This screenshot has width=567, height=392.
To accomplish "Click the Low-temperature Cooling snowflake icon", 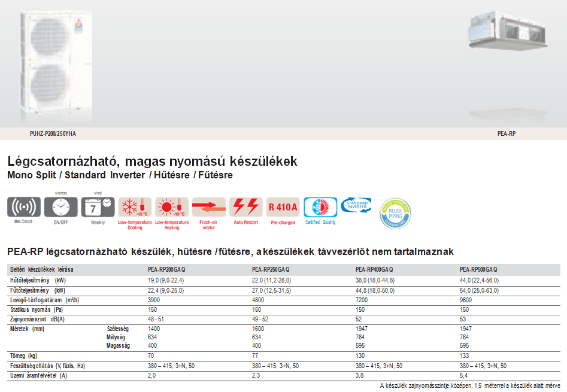I will 135,207.
